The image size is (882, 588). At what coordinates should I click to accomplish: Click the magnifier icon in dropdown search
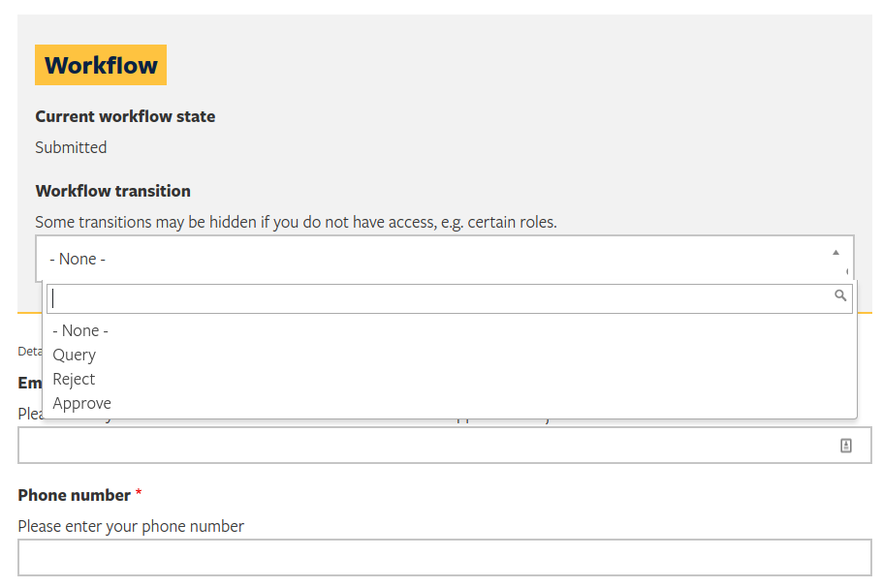(x=840, y=296)
